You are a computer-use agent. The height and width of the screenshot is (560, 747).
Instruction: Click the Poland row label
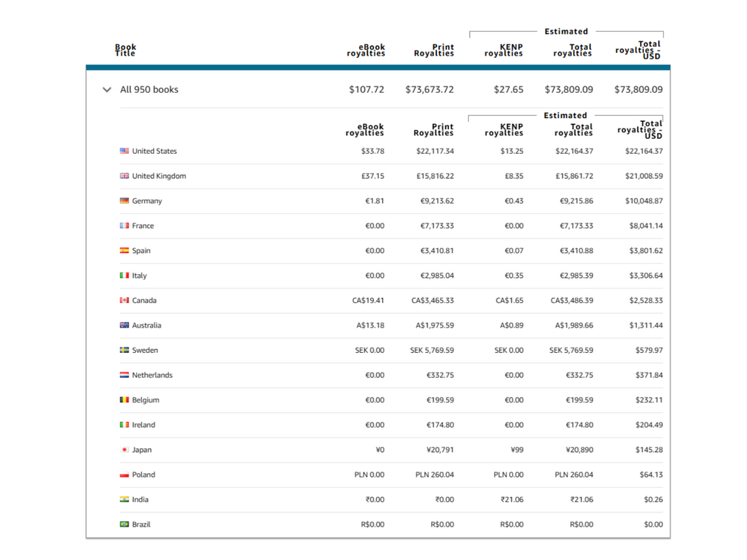pyautogui.click(x=143, y=475)
